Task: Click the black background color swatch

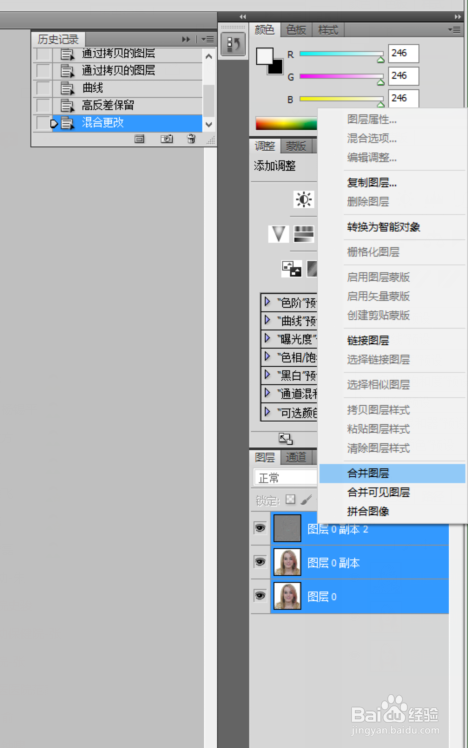Action: (277, 68)
